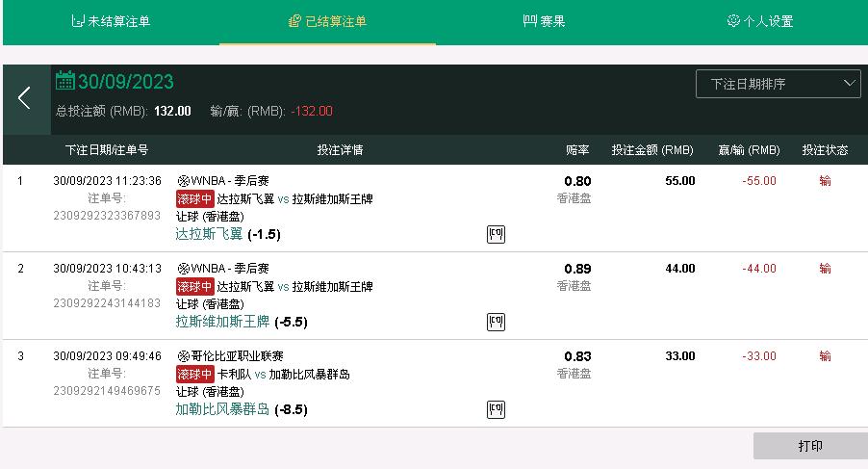Image resolution: width=868 pixels, height=469 pixels.
Task: Click 输 status in the 44.00 bet row
Action: coord(825,268)
